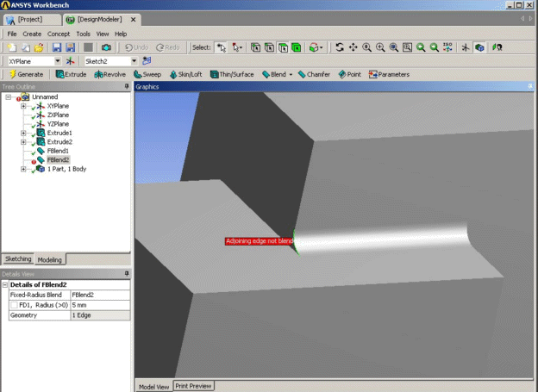The image size is (538, 392).
Task: Open the Blend dropdown menu
Action: [x=291, y=75]
